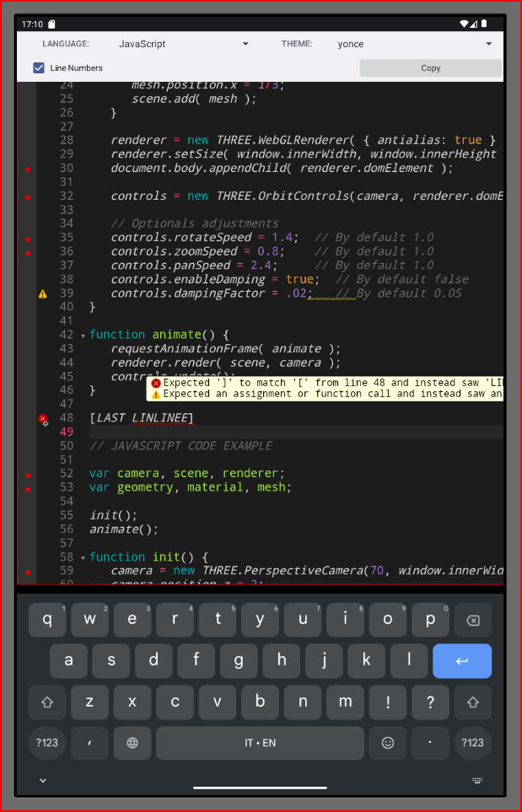Image resolution: width=522 pixels, height=812 pixels.
Task: Tap the left Shift key
Action: (x=47, y=702)
